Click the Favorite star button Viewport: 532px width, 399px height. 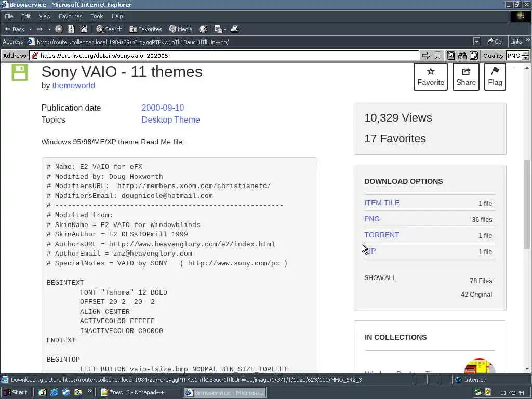[431, 77]
